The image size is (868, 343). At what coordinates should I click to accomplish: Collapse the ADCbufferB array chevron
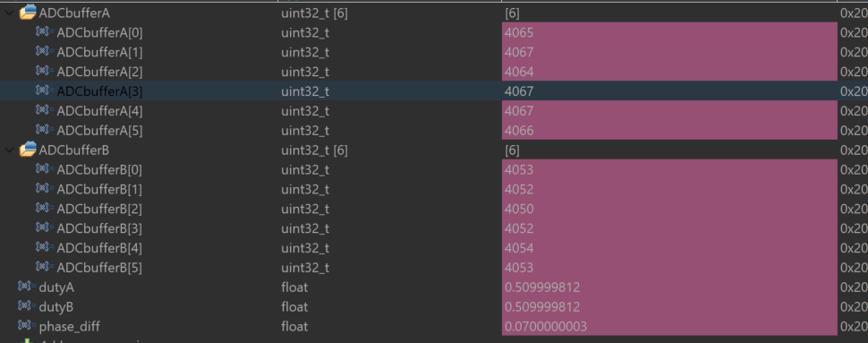coord(8,150)
